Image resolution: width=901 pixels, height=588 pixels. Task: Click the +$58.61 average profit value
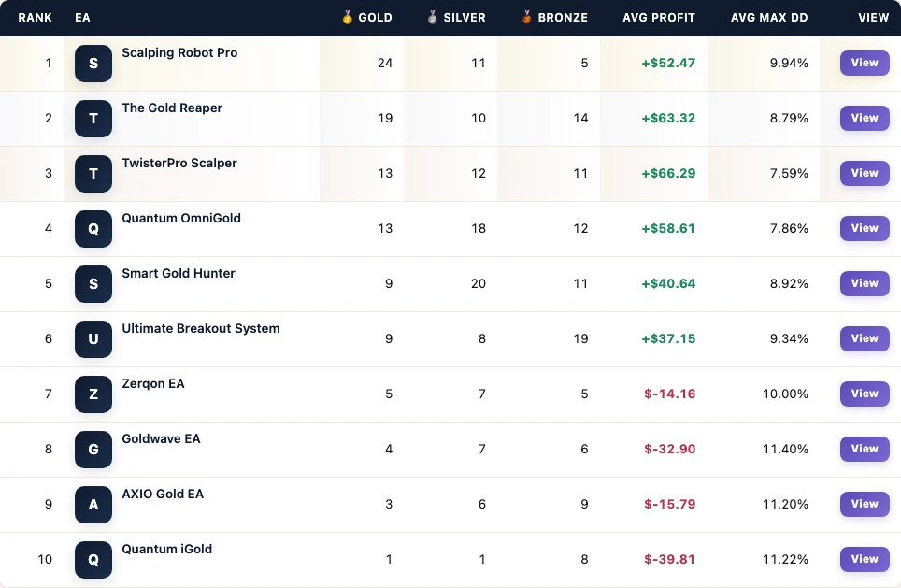coord(668,229)
